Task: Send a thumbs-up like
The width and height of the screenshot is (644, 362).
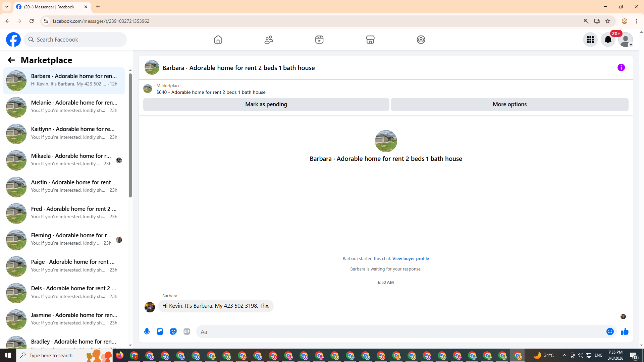Action: (x=625, y=331)
